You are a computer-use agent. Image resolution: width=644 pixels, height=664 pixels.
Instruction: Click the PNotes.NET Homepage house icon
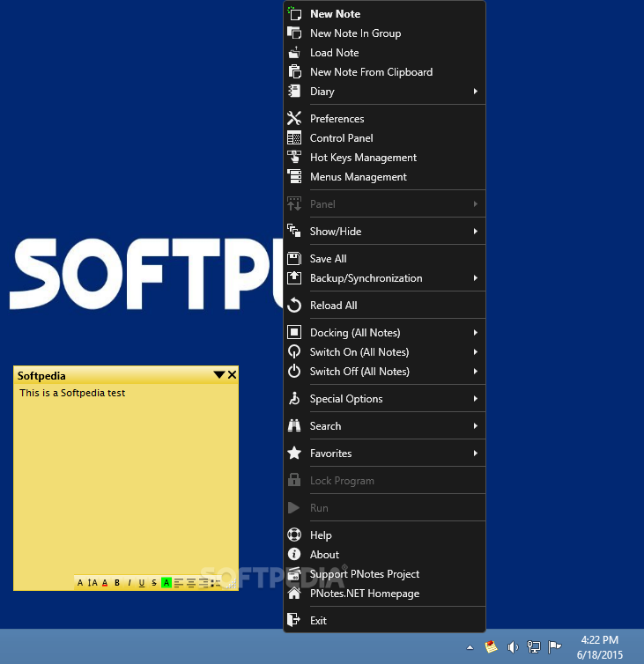tap(294, 594)
